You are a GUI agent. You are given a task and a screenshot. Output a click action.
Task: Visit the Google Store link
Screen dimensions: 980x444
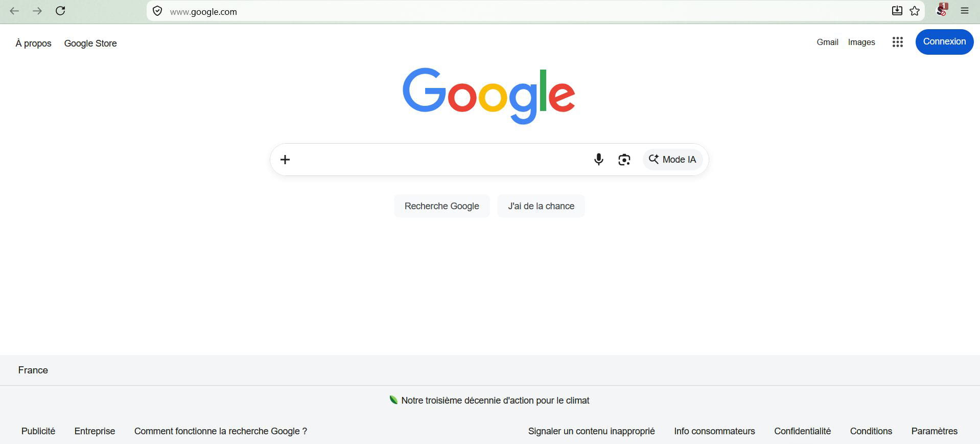click(x=90, y=43)
